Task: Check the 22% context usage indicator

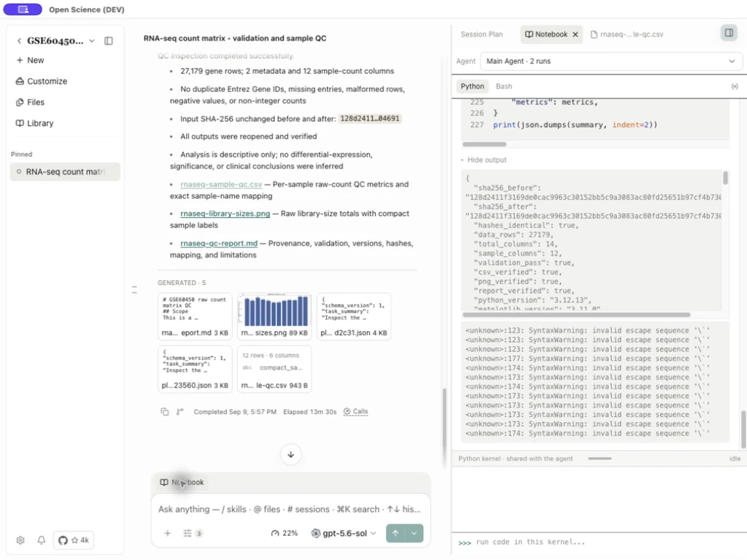Action: click(285, 533)
